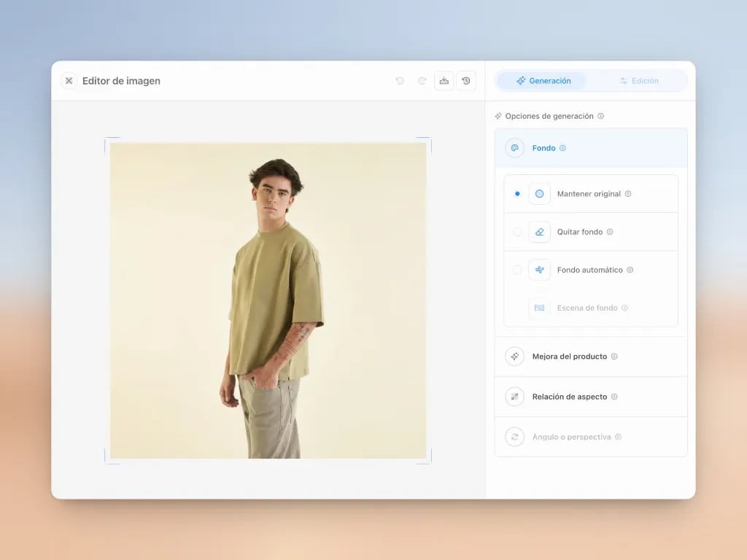Image resolution: width=747 pixels, height=560 pixels.
Task: Expand Relación de aspecto section
Action: click(x=591, y=397)
